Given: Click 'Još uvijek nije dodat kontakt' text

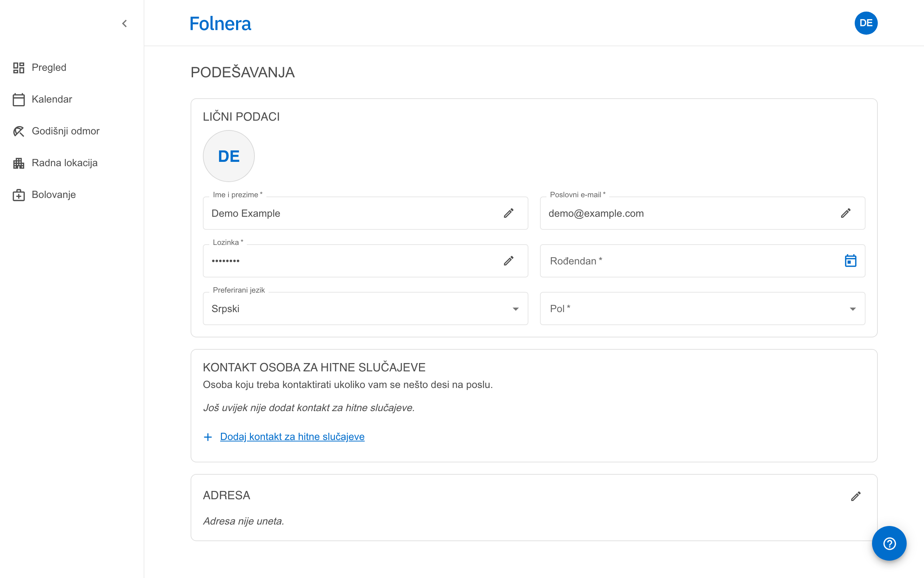Looking at the screenshot, I should point(309,407).
